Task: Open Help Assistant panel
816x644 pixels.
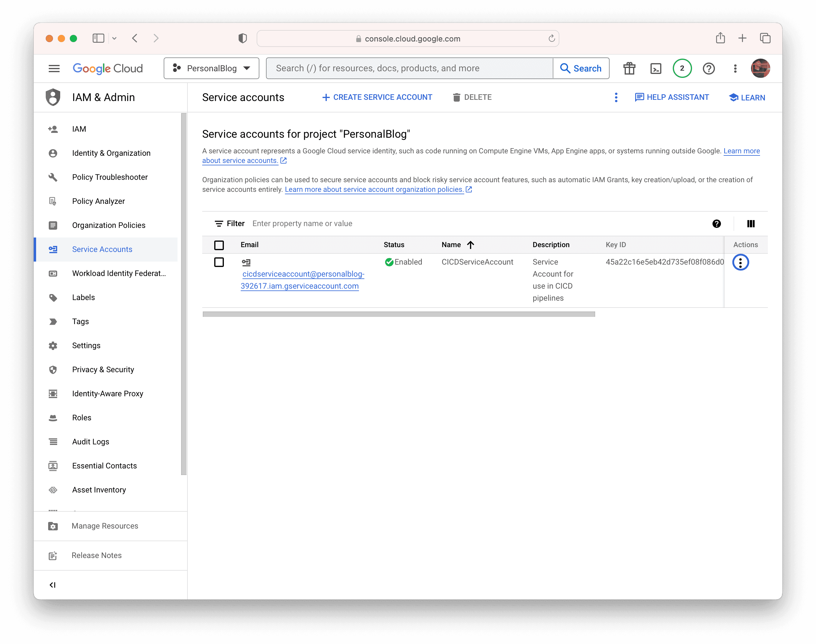Action: pyautogui.click(x=672, y=97)
